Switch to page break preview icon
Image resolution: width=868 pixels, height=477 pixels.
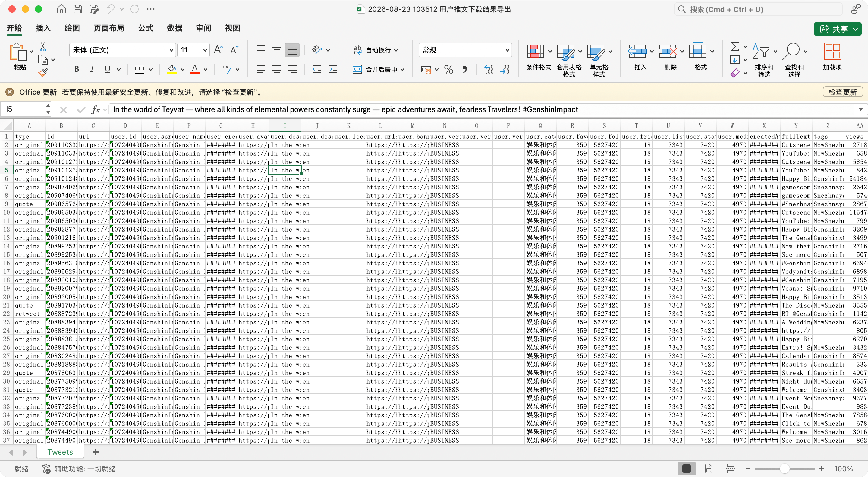tap(730, 469)
